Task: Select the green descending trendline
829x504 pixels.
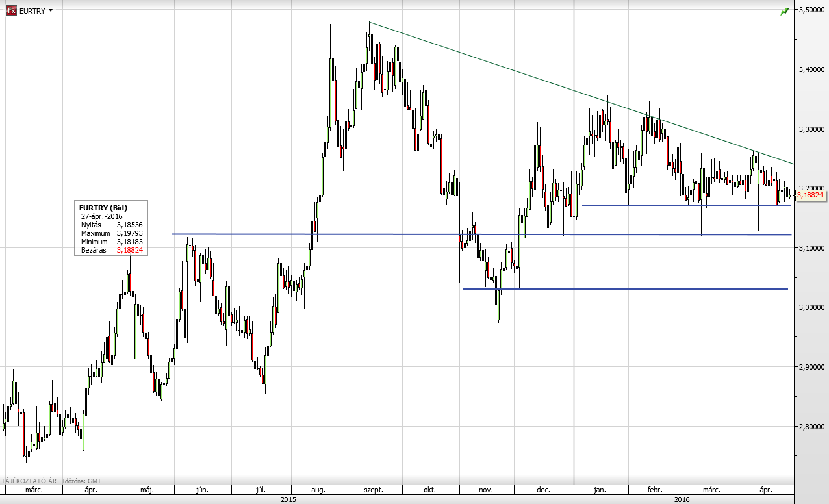Action: tap(581, 93)
